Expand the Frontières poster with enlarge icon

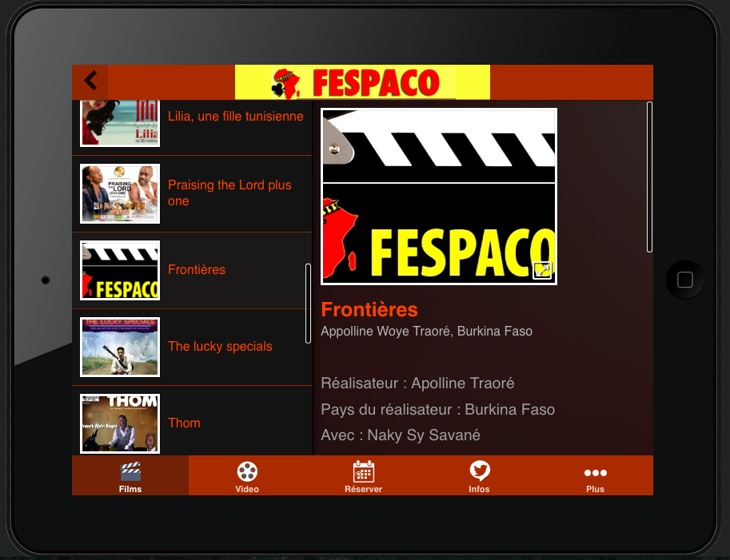tap(542, 271)
